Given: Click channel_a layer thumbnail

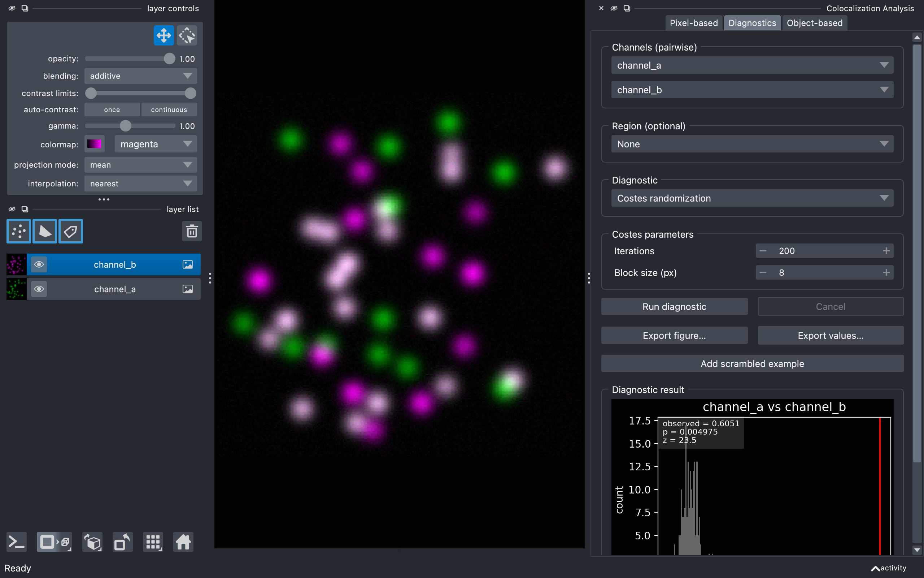Looking at the screenshot, I should 16,289.
